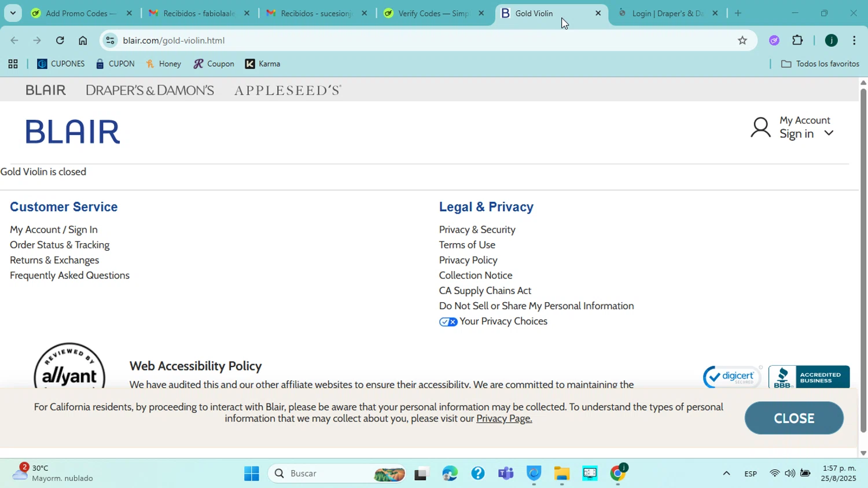Viewport: 868px width, 488px height.
Task: Open the Get Help taskbar icon
Action: click(477, 474)
